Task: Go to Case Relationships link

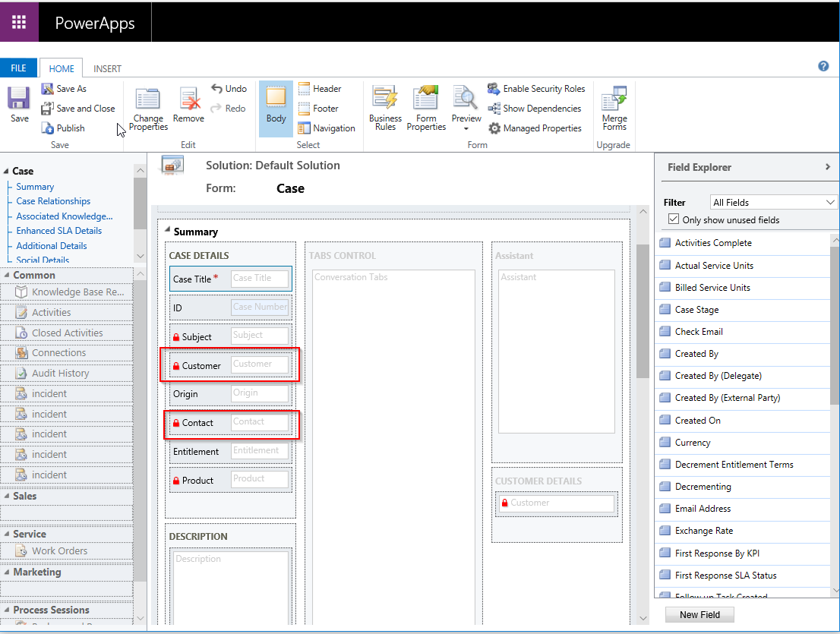Action: coord(53,201)
